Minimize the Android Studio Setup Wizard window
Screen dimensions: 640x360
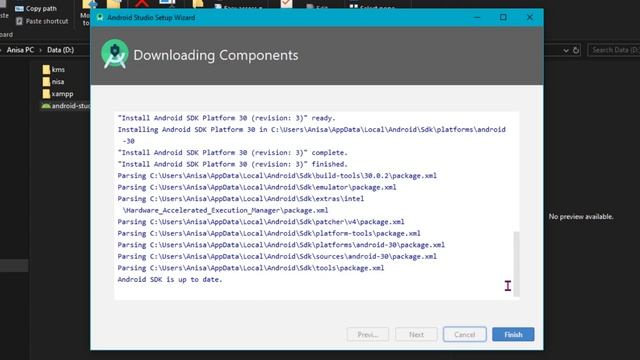[477, 18]
